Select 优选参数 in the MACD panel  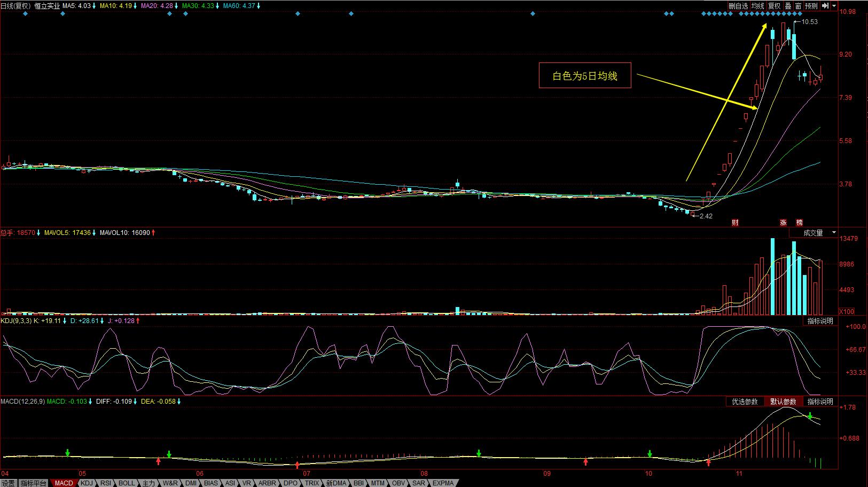(745, 402)
